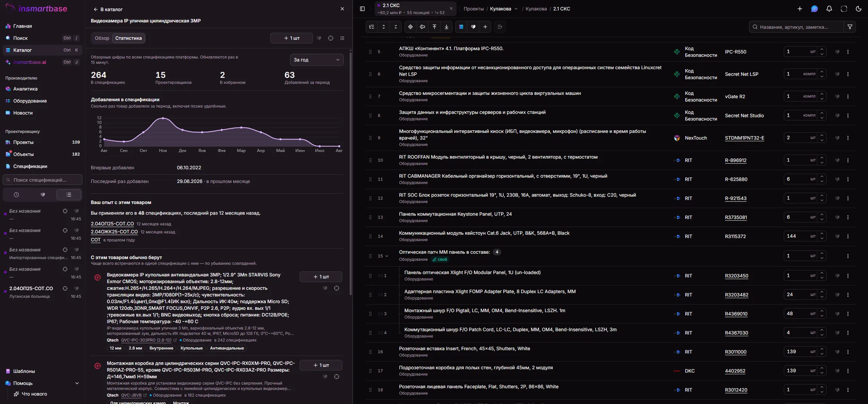The image size is (868, 404).
Task: Click the clear-list toolbar icon after plus
Action: [500, 27]
